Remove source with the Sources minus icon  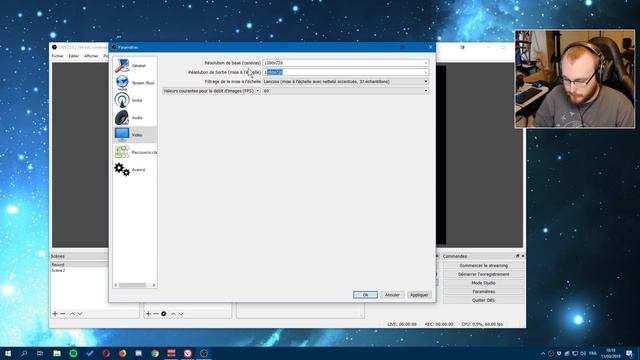[x=156, y=313]
